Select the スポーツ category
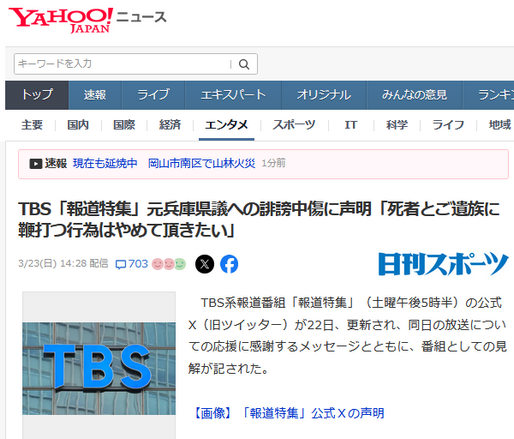The height and width of the screenshot is (439, 514). 294,125
